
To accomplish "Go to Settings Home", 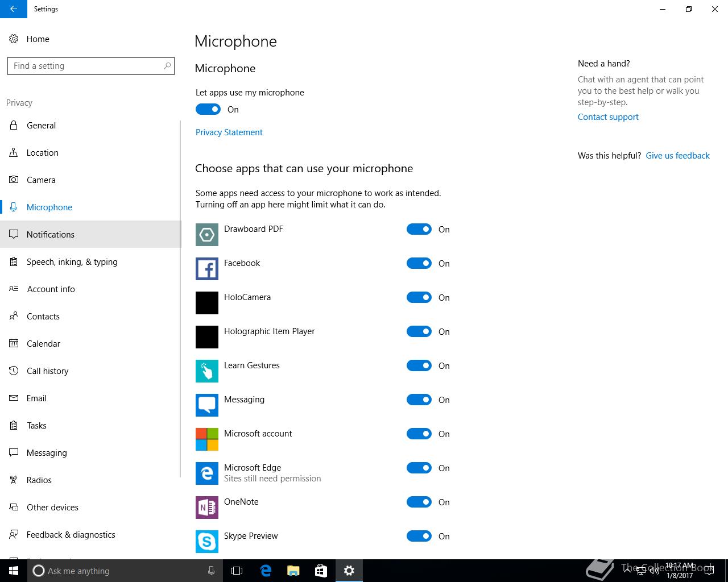I will click(90, 39).
